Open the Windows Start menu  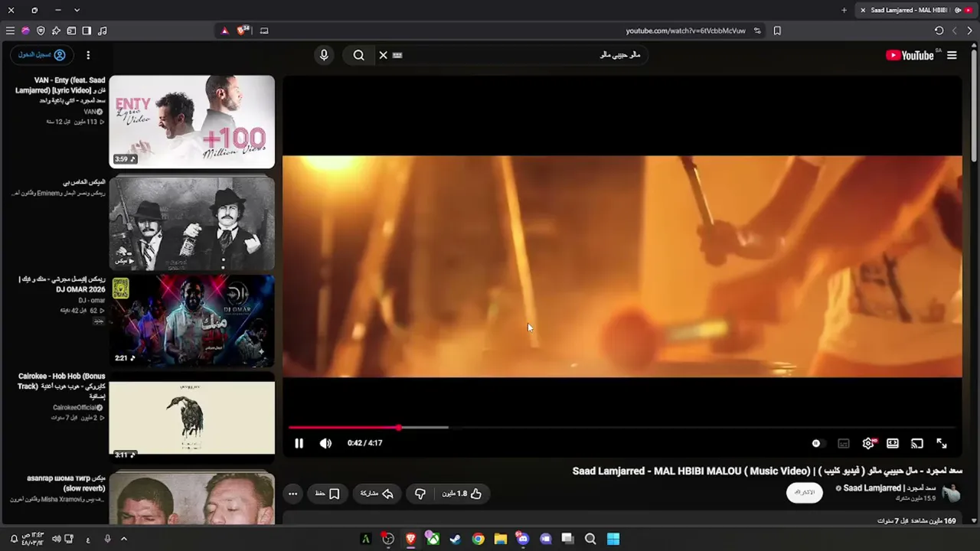(x=613, y=539)
